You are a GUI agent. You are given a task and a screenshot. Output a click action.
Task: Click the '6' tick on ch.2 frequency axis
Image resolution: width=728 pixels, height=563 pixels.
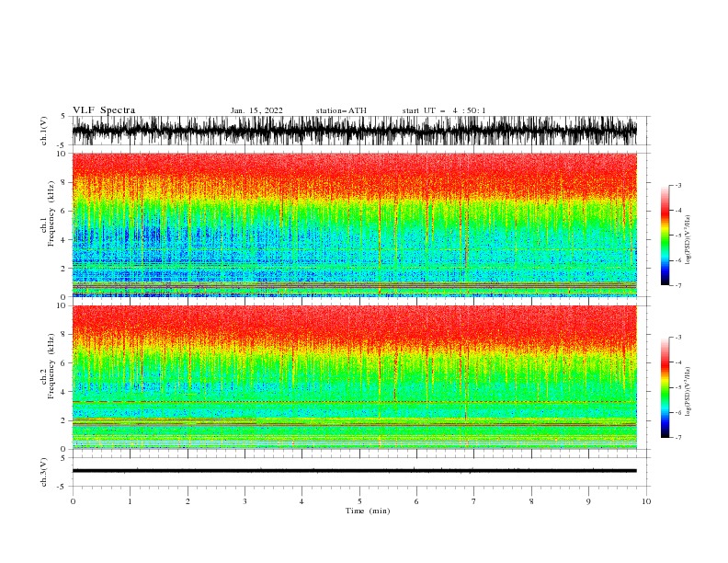coord(63,363)
